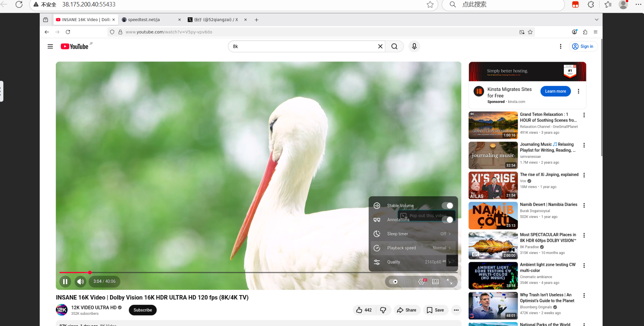644x326 pixels.
Task: Open the Quality 2160p60 submenu
Action: coord(413,262)
